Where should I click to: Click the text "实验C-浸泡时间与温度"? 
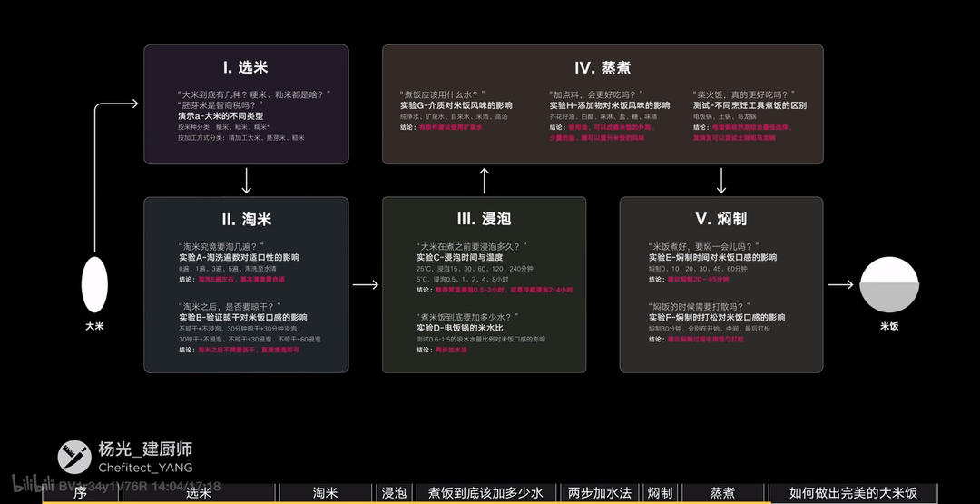460,258
